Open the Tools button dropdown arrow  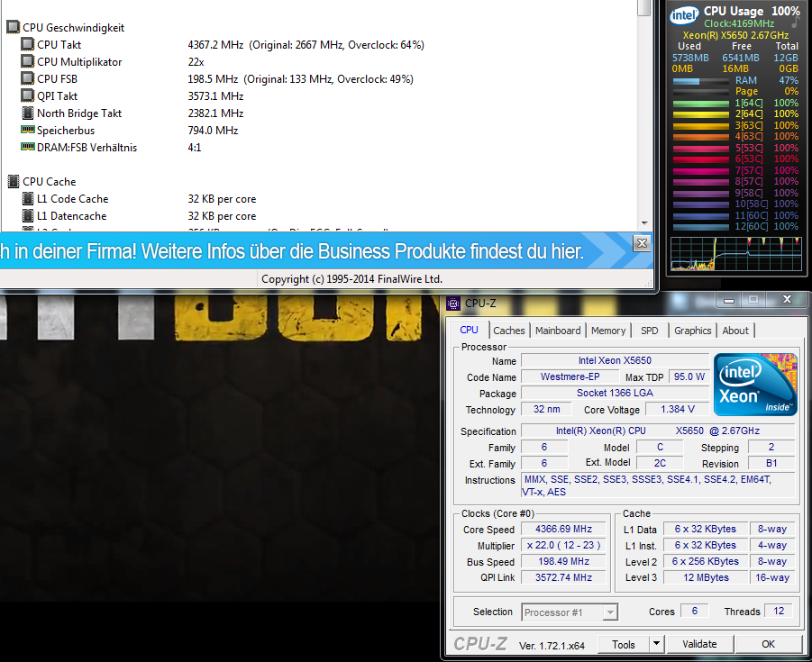click(x=656, y=644)
